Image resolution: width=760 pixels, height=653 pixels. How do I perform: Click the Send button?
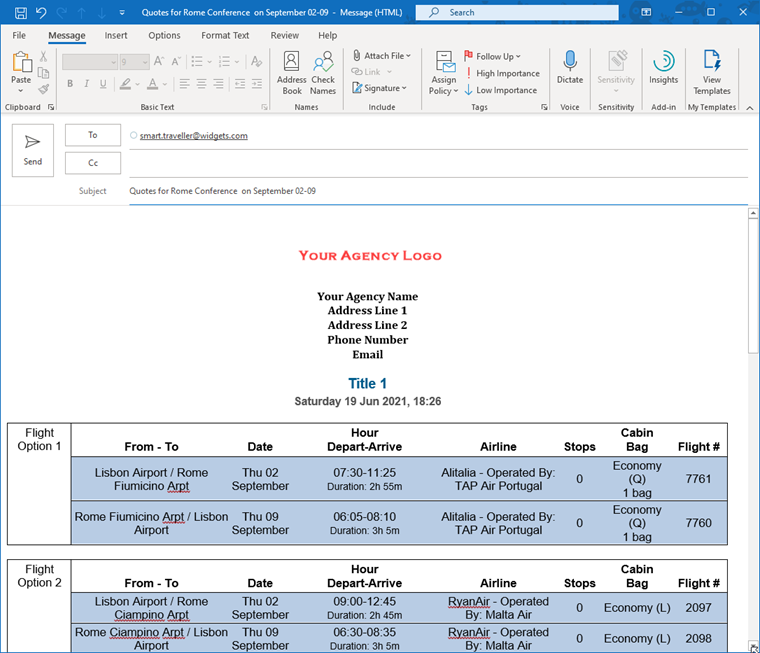[33, 150]
